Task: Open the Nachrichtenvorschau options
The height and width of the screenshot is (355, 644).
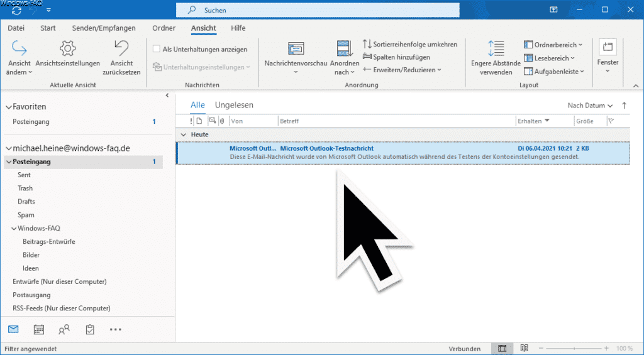Action: (x=296, y=58)
